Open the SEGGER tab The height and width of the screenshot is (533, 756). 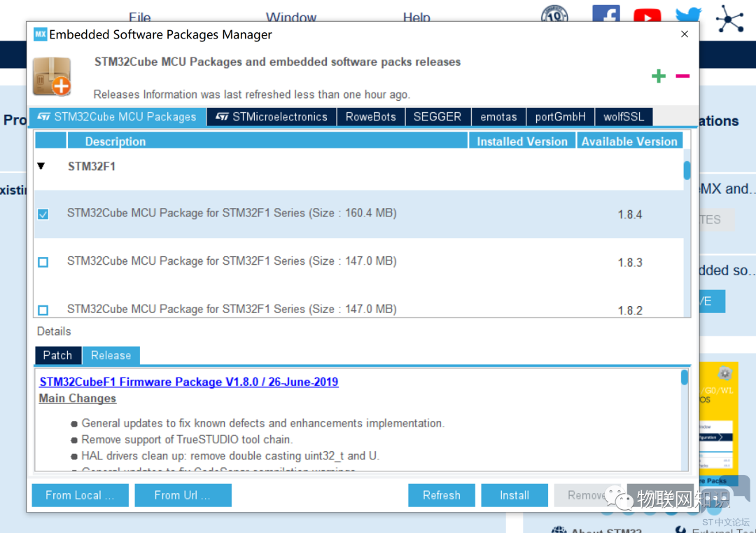pos(437,117)
